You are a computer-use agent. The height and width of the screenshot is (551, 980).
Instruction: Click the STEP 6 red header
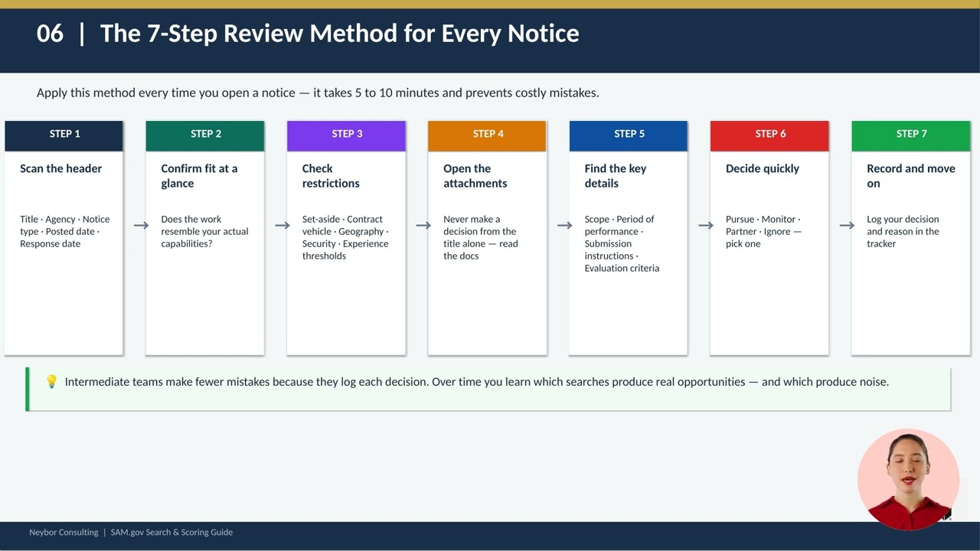click(x=769, y=135)
